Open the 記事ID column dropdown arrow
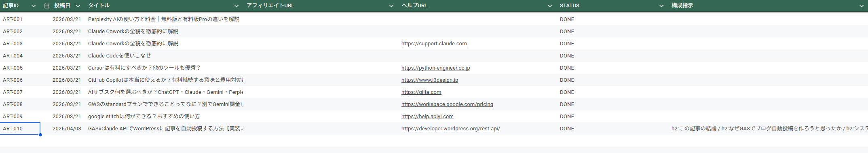868x153 pixels. click(x=34, y=6)
